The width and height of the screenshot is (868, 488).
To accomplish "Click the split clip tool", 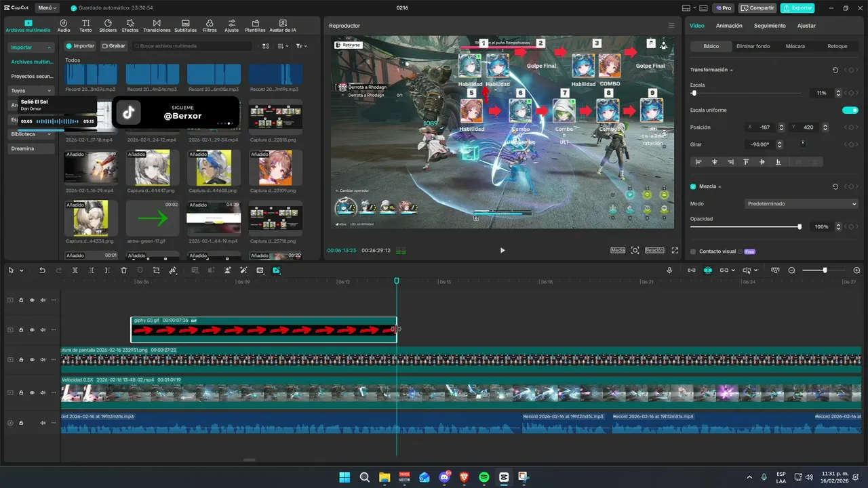I will tap(75, 270).
